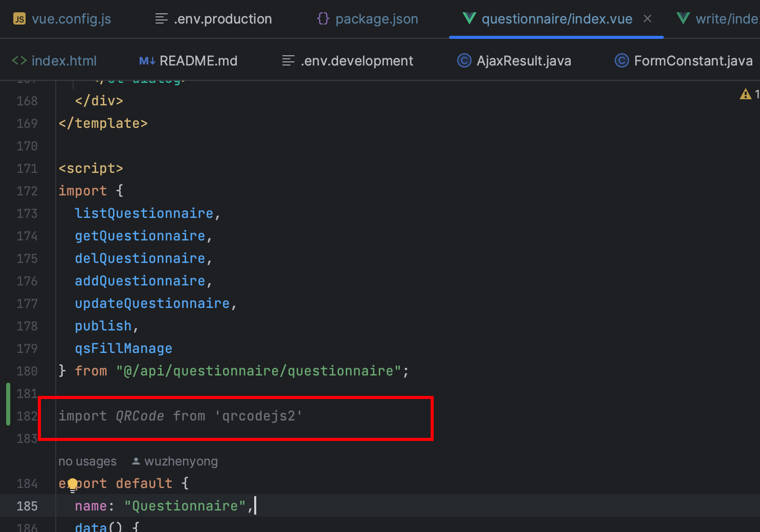Screen dimensions: 760x532
Task: Click the Vue logo icon on write/index tab
Action: 683,19
